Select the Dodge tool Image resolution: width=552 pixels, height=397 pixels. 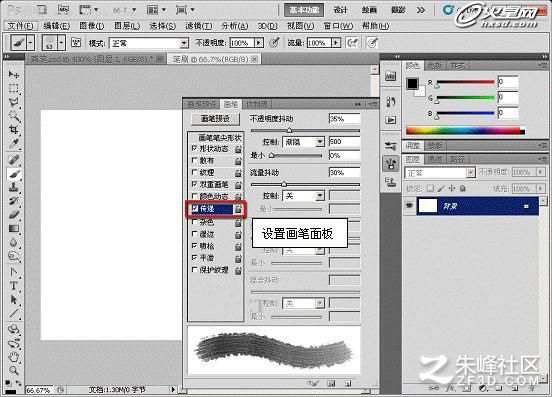13,256
